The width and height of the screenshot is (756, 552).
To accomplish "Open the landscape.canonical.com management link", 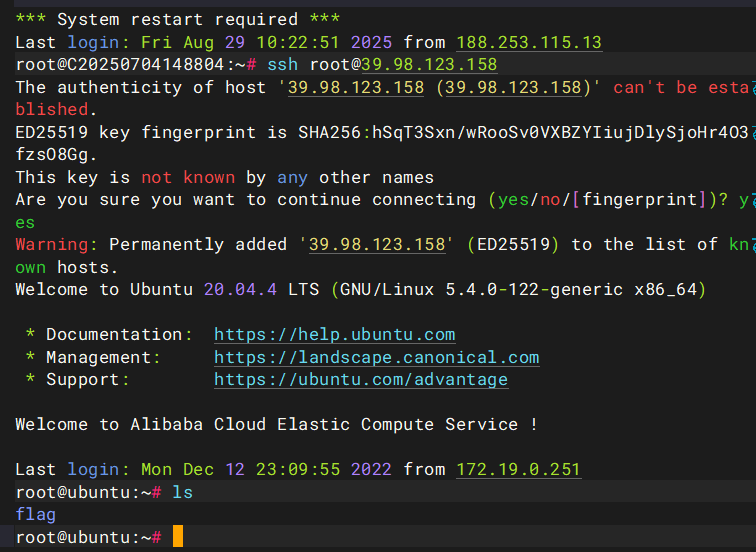I will [x=376, y=357].
